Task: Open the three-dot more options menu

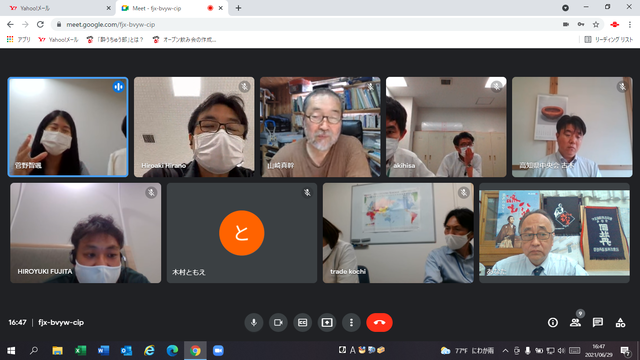Action: [351, 322]
